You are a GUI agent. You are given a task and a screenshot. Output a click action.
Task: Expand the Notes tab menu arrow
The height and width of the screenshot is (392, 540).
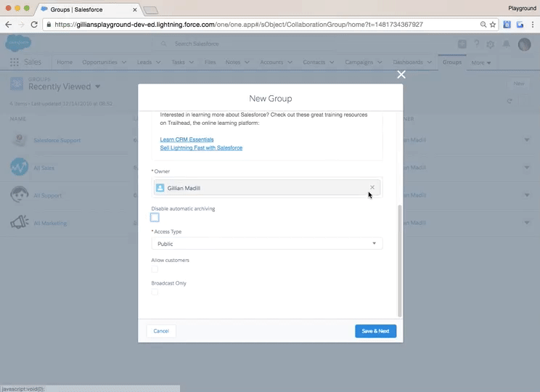click(x=247, y=62)
